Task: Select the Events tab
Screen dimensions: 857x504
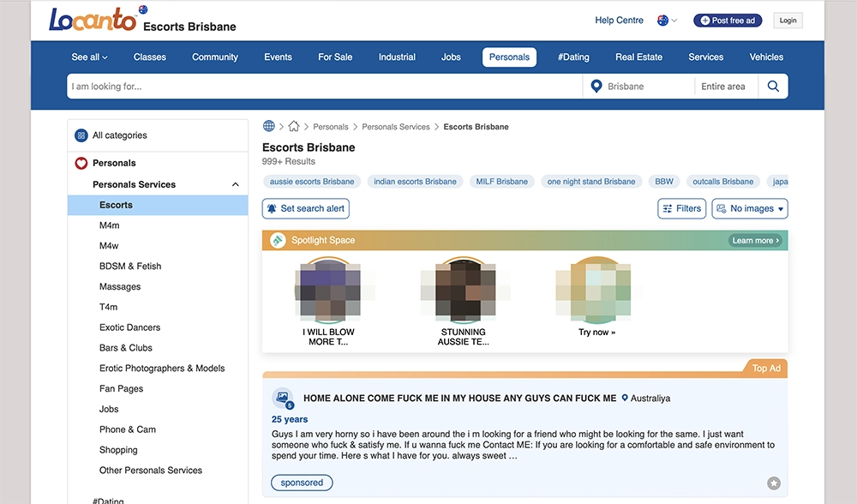Action: click(279, 57)
